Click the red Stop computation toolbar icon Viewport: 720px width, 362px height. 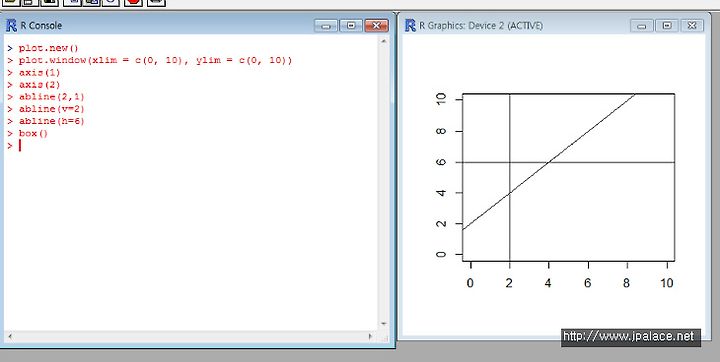tap(133, 2)
